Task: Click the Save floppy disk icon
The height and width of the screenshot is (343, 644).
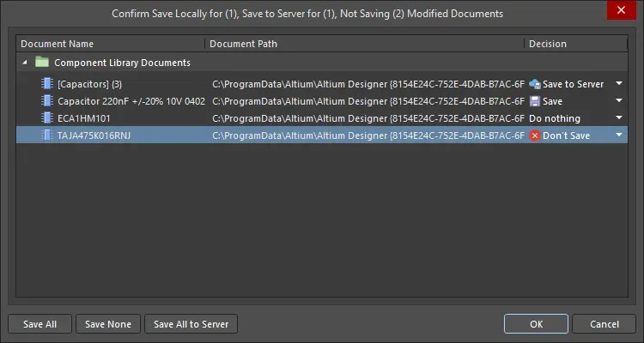Action: (535, 101)
